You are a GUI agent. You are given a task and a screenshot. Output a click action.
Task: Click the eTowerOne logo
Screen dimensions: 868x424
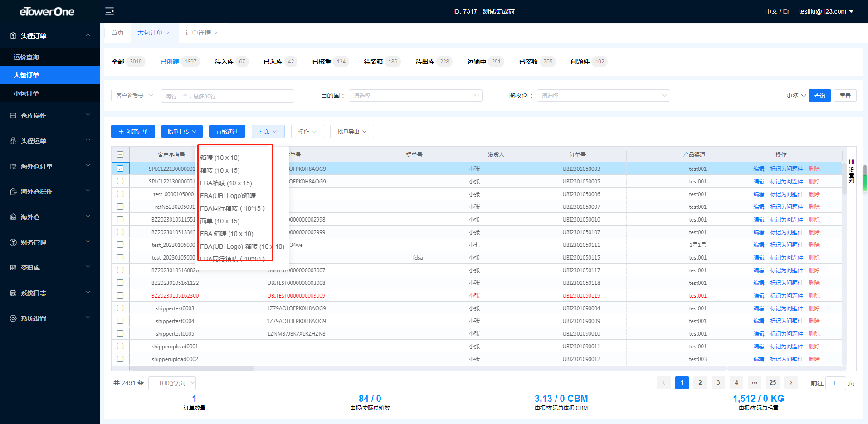(47, 11)
